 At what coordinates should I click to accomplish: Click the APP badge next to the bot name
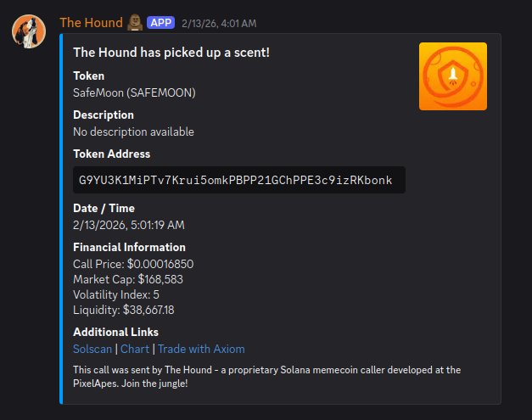[x=160, y=23]
